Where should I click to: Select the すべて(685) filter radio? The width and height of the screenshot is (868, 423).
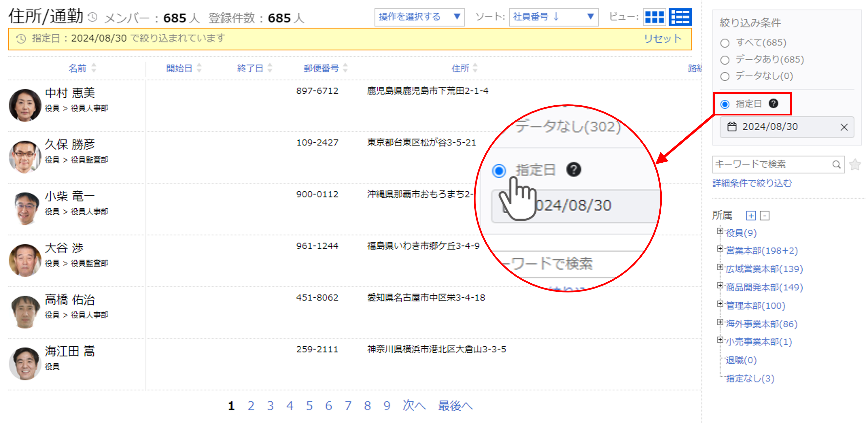coord(725,43)
